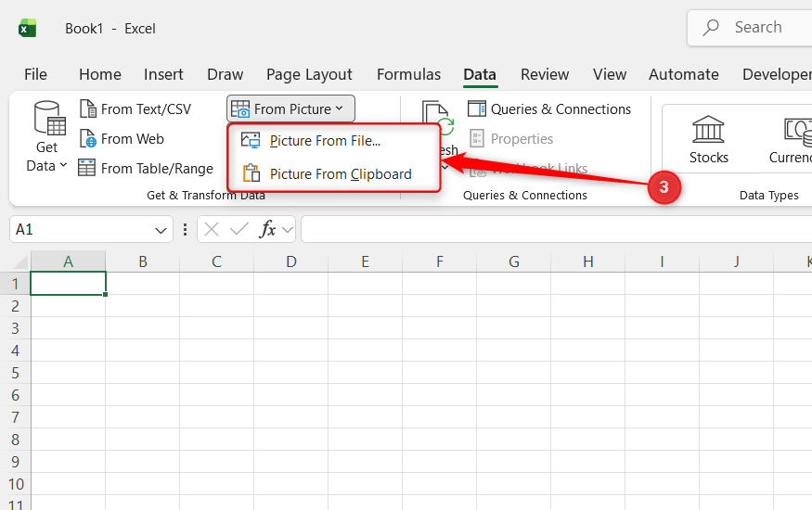
Task: Open the Automate tab
Action: point(684,74)
